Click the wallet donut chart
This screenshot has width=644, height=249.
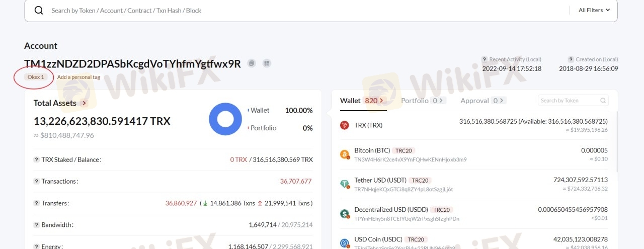pyautogui.click(x=225, y=119)
